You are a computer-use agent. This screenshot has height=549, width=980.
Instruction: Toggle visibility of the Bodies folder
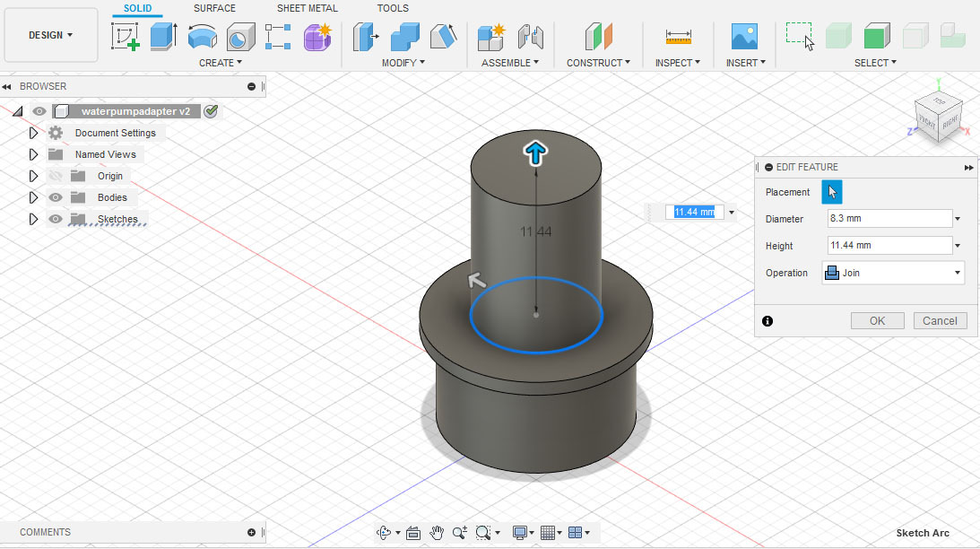point(56,196)
